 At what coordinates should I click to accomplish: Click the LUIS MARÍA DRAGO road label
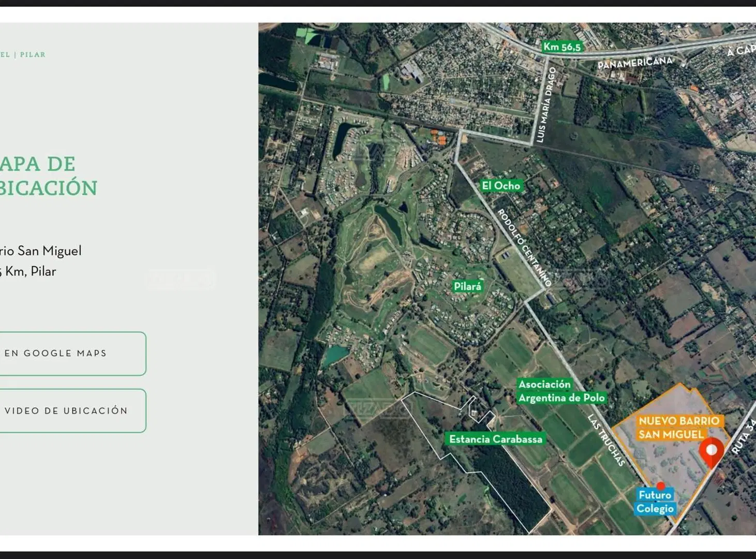(546, 105)
